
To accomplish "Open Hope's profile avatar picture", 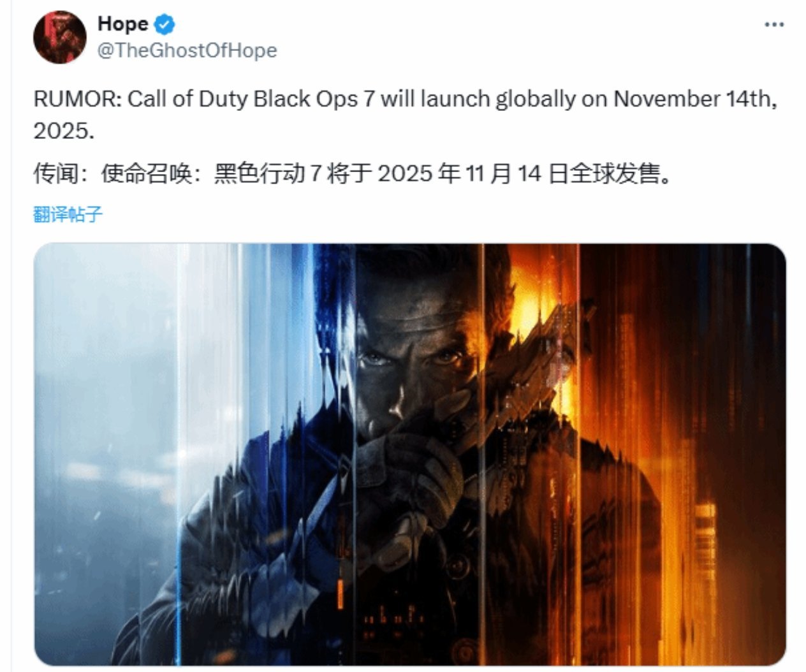I will 60,37.
